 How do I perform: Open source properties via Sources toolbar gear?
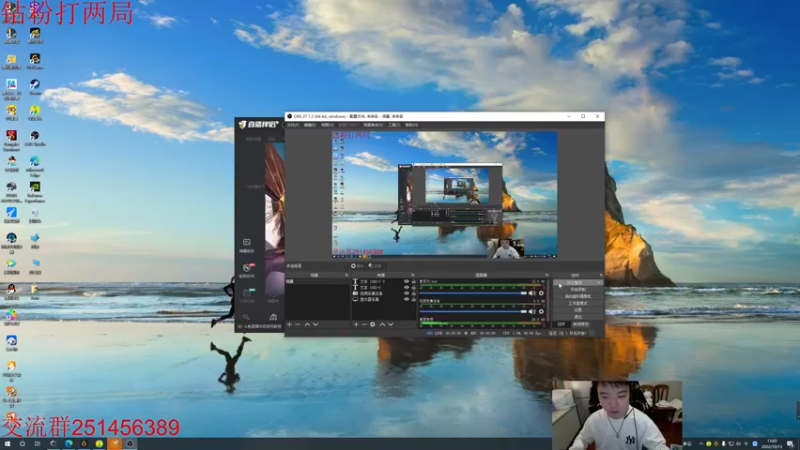(x=372, y=324)
